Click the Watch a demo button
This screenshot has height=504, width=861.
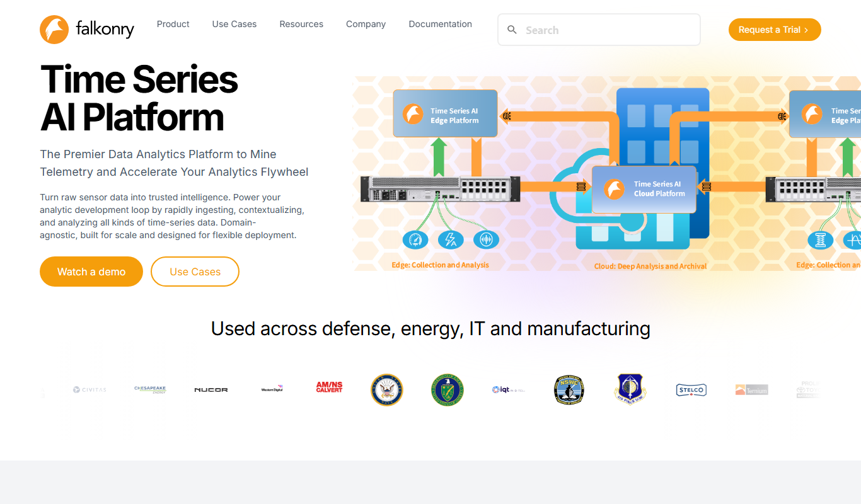click(91, 272)
